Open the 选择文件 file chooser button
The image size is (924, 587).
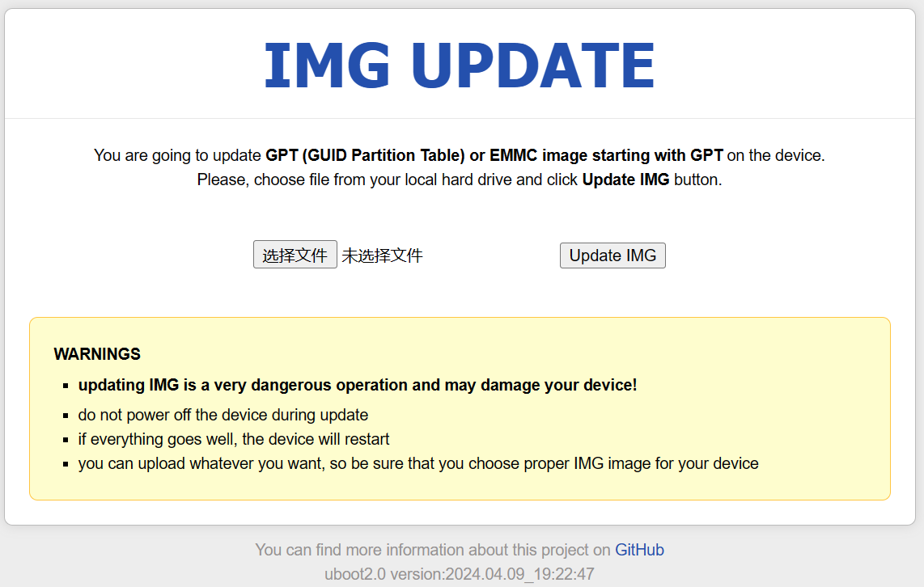pos(295,255)
